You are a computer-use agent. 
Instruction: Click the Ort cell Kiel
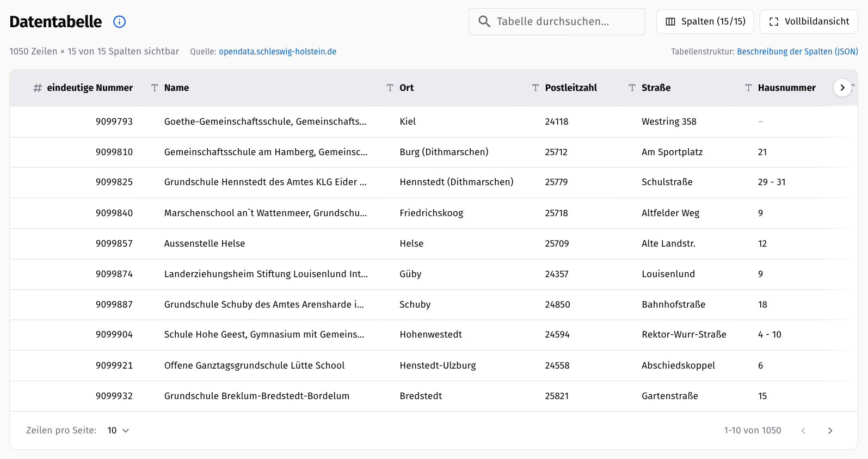(408, 121)
